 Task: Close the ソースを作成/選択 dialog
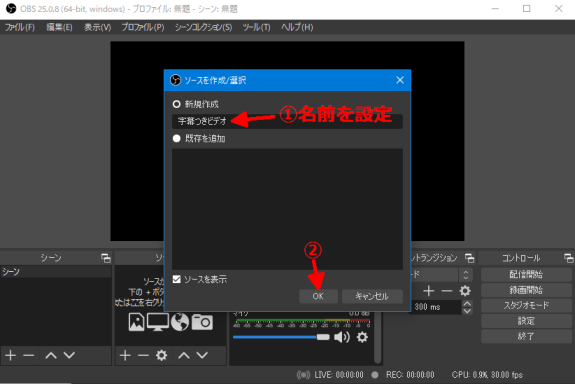click(400, 80)
